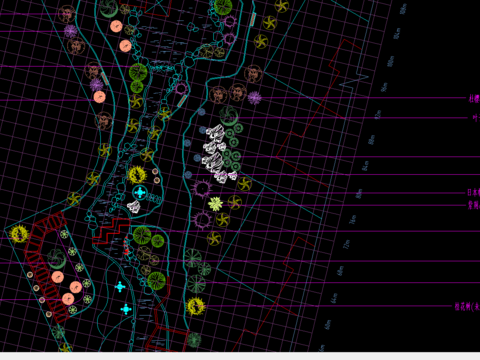Select the dark green swirl tree above rocks
The width and height of the screenshot is (480, 360).
229,115
